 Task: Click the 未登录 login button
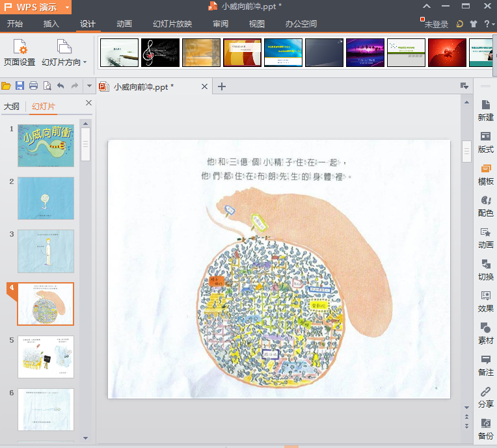pyautogui.click(x=436, y=25)
